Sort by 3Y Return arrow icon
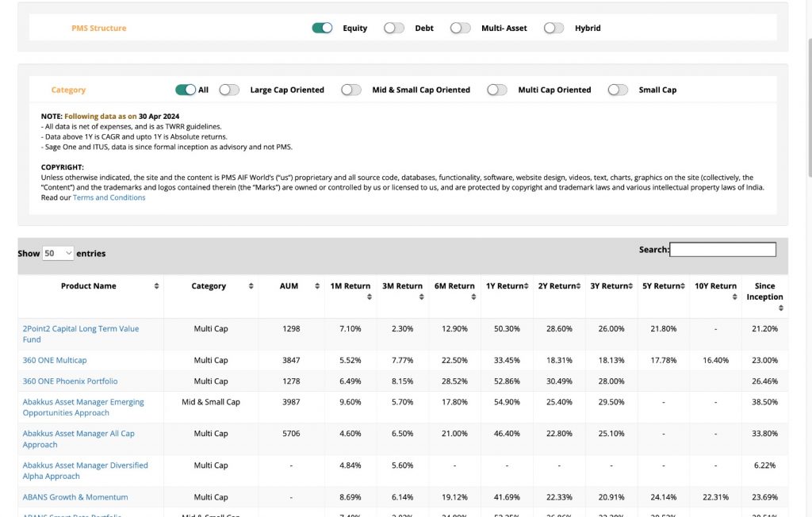Viewport: 812px width, 517px height. 630,286
